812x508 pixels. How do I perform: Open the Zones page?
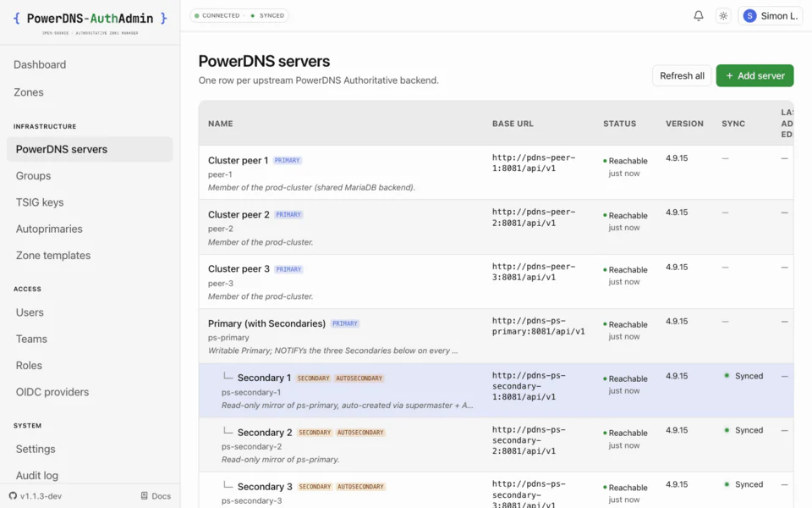pos(29,92)
